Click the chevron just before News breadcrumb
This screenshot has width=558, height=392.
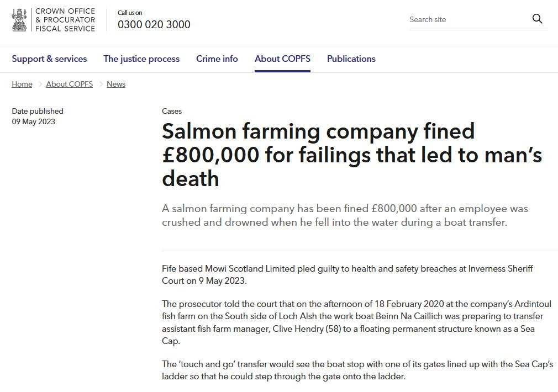(100, 84)
